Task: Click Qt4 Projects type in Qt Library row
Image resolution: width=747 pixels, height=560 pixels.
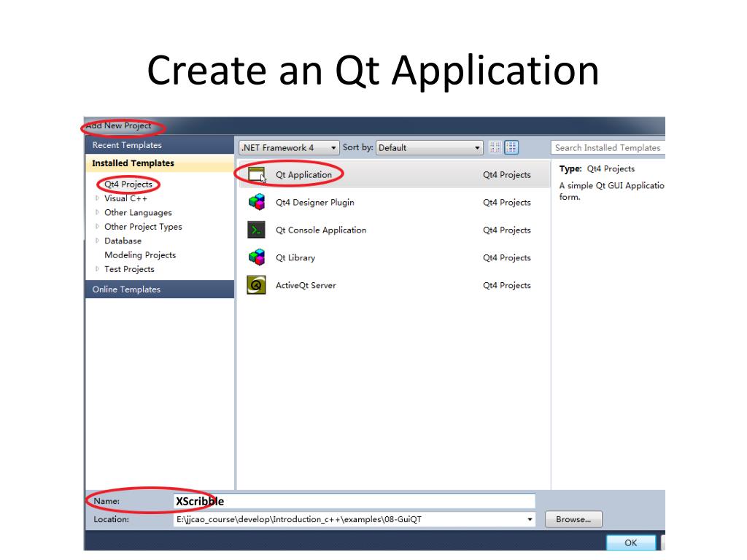Action: point(507,257)
